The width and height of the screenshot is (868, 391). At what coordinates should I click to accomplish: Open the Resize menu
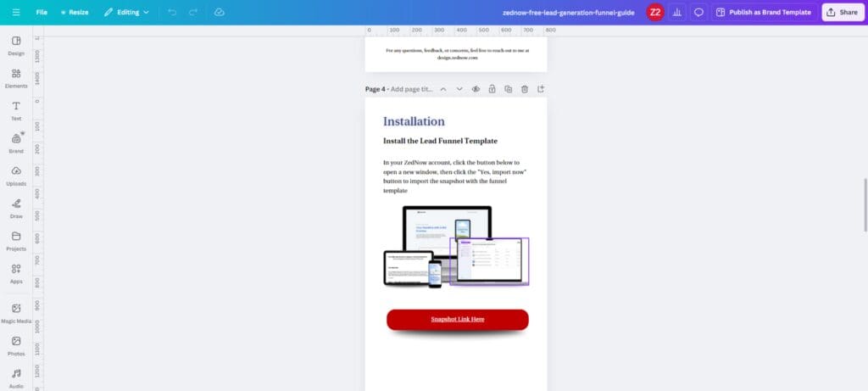pyautogui.click(x=75, y=12)
